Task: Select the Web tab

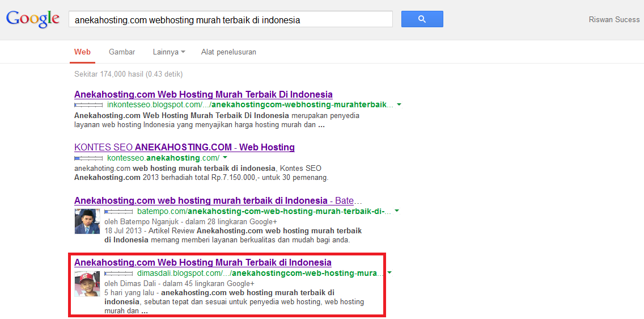Action: point(82,52)
